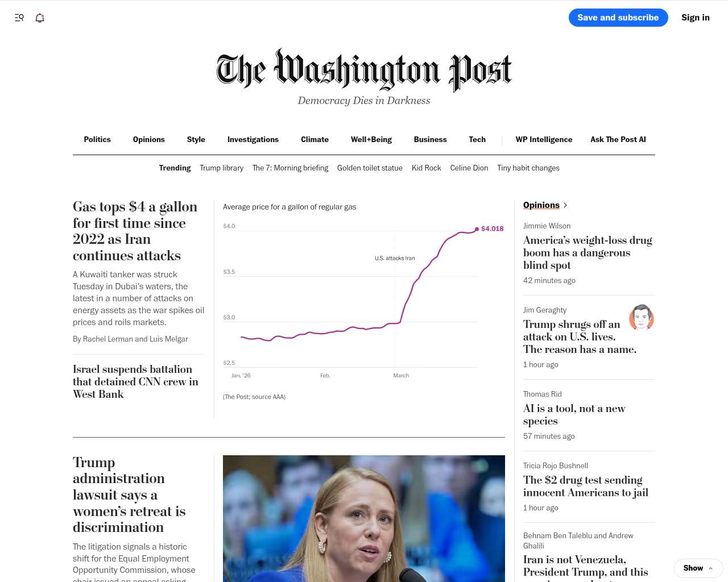
Task: Open the WP Intelligence section
Action: tap(544, 139)
